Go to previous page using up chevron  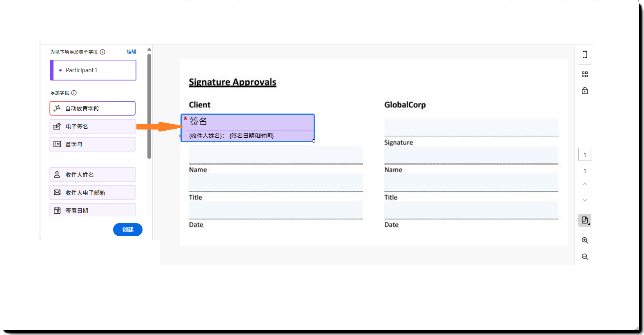pos(585,184)
